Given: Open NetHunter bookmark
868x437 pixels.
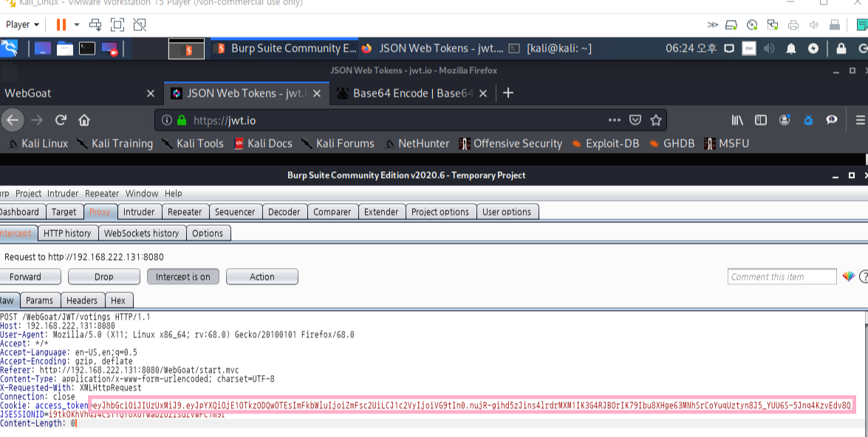Looking at the screenshot, I should [417, 144].
